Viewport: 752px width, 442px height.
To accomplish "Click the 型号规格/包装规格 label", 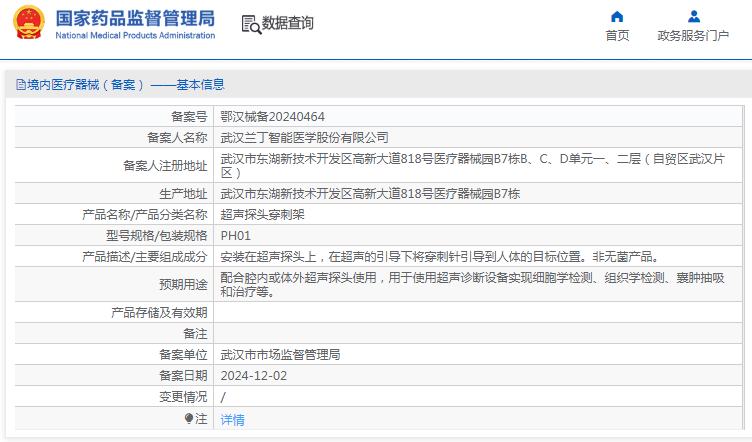I will point(156,236).
